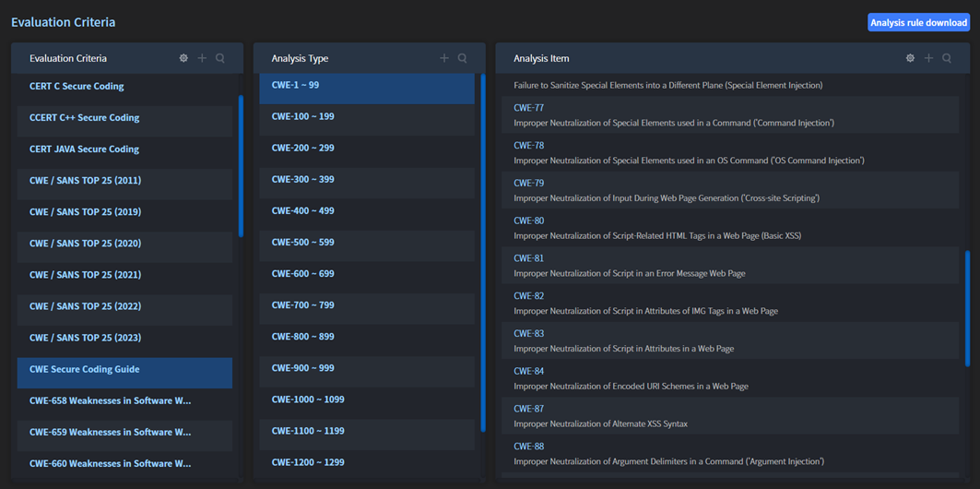Click plus icon in Analysis Item panel

[928, 58]
